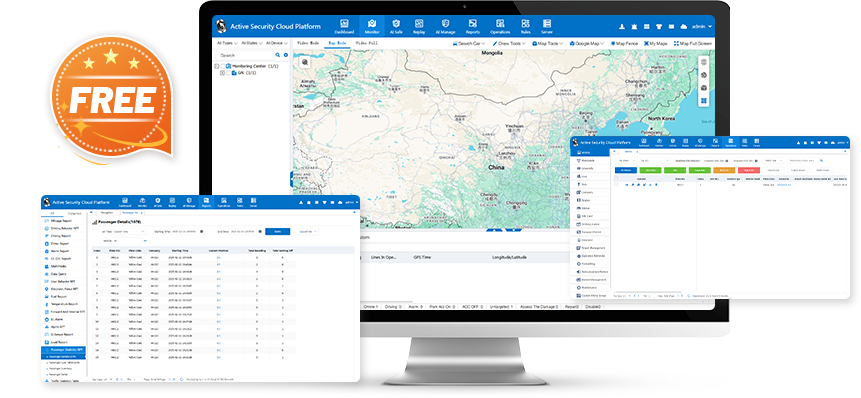Open the Draw Tools dropdown
This screenshot has height=398, width=861.
click(508, 43)
